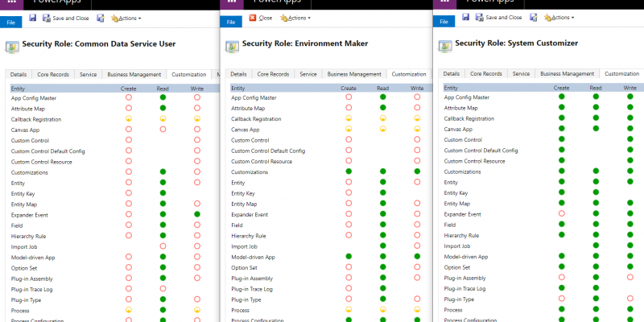The height and width of the screenshot is (322, 644).
Task: Open the app launcher waffle in System Customizer window
Action: click(x=445, y=2)
